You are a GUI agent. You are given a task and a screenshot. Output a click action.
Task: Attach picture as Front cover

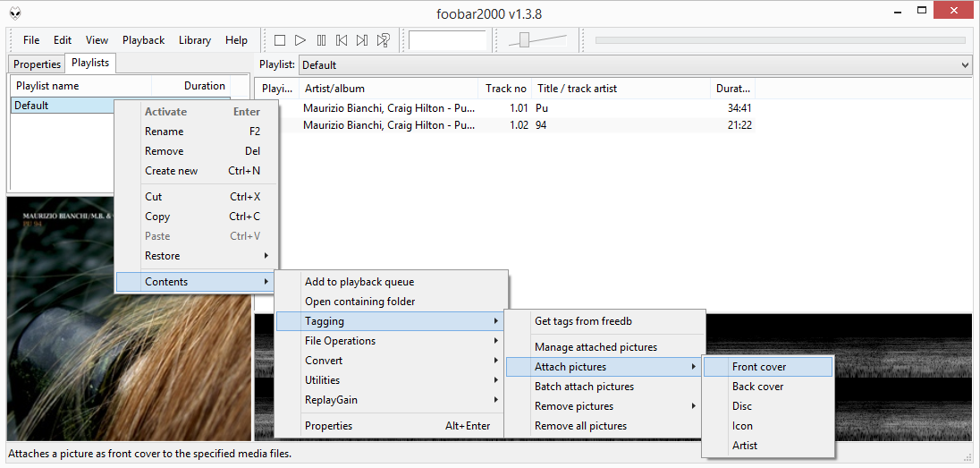tap(768, 367)
